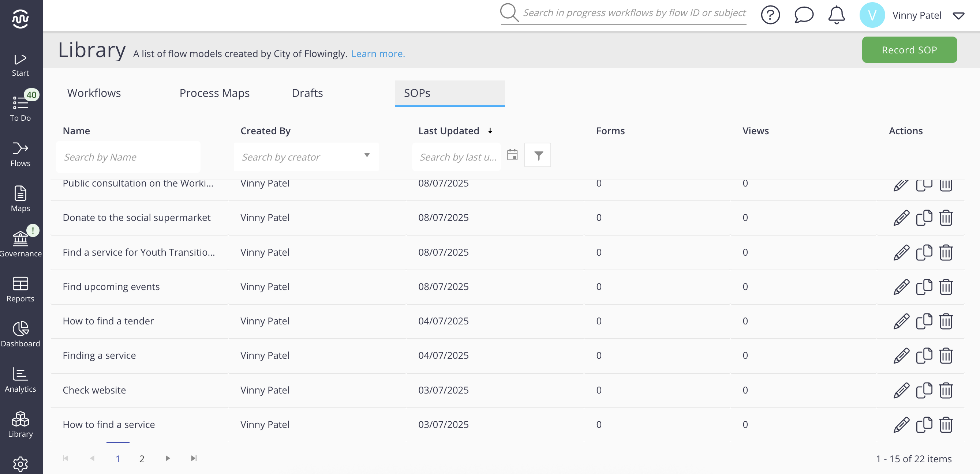This screenshot has width=980, height=474.
Task: Open the date picker calendar icon
Action: (x=512, y=155)
